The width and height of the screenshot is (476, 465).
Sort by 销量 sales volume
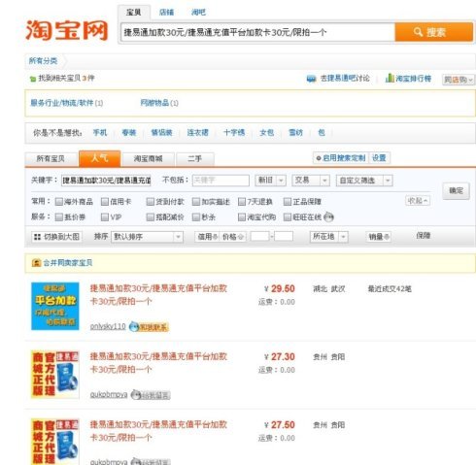click(x=378, y=237)
